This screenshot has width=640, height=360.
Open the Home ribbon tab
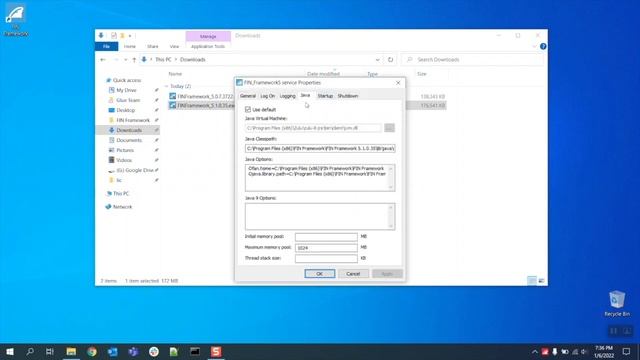click(130, 47)
